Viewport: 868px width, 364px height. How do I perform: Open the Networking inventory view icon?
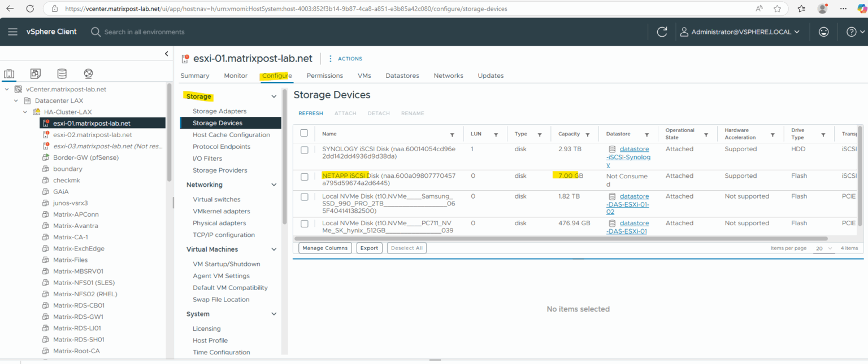88,73
